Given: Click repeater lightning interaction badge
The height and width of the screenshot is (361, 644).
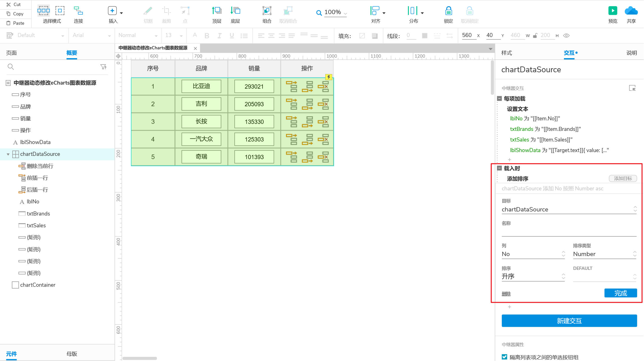Looking at the screenshot, I should click(x=329, y=77).
